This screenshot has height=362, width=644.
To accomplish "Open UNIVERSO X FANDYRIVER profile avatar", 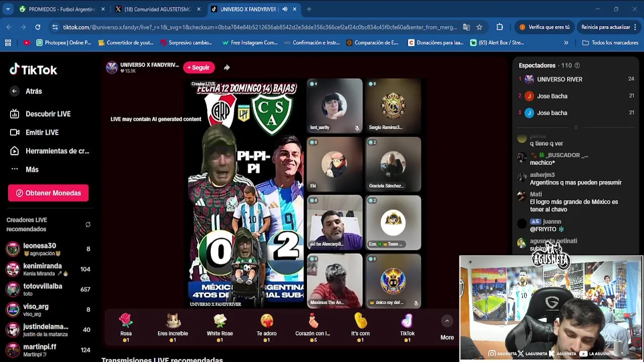I will (x=112, y=67).
